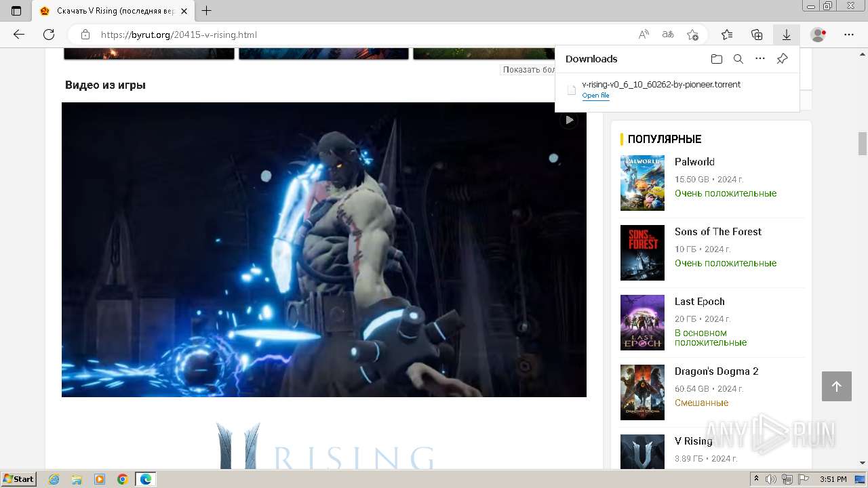Search downloads in panel
The height and width of the screenshot is (488, 868).
coord(738,59)
